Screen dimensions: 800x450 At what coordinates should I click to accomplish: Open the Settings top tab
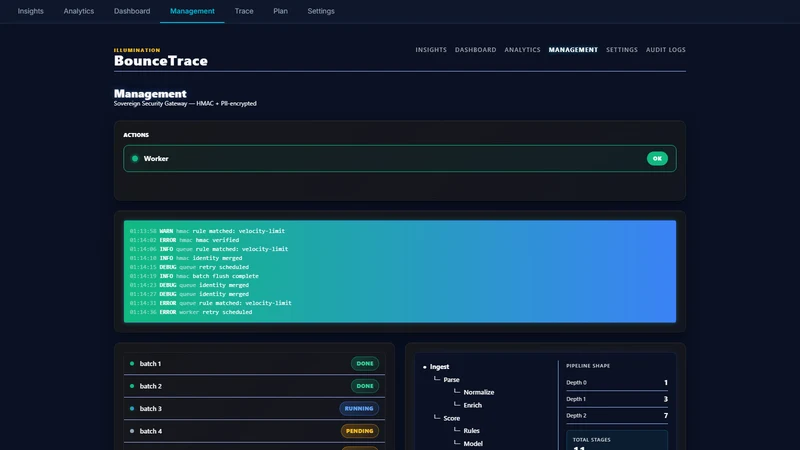[x=321, y=11]
